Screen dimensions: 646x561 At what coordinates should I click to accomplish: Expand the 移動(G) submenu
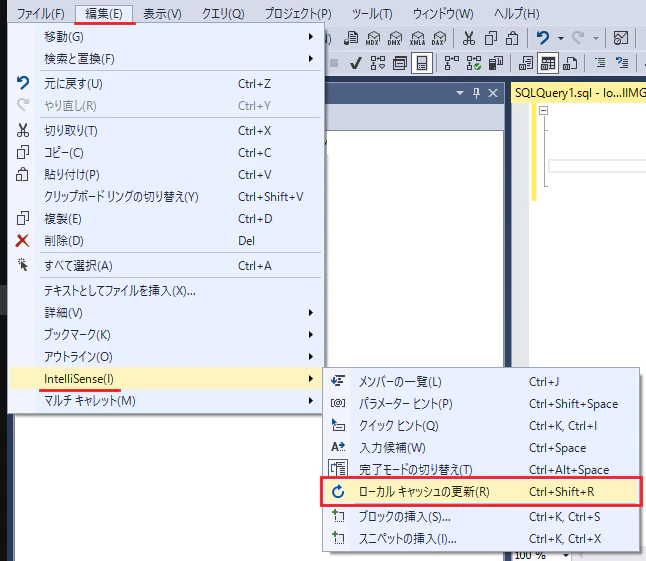165,37
